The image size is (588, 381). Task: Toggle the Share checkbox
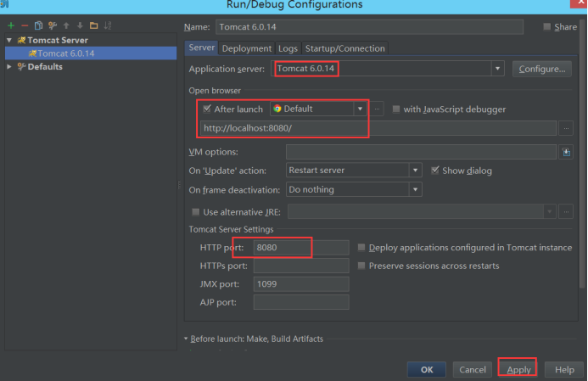tap(547, 26)
